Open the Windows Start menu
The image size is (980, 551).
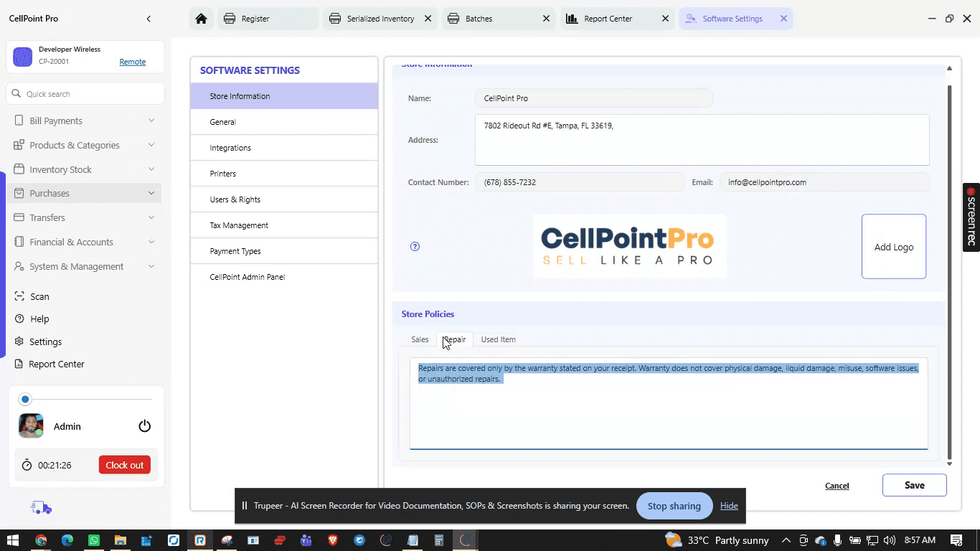tap(12, 540)
